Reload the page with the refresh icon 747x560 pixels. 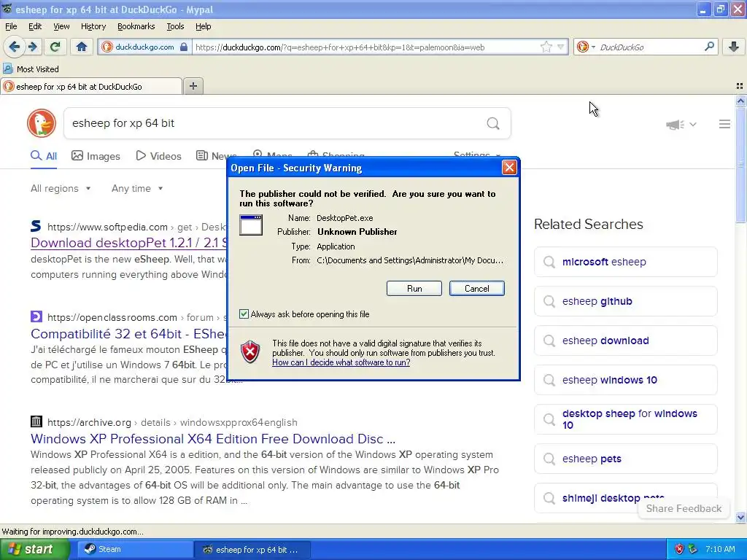55,47
